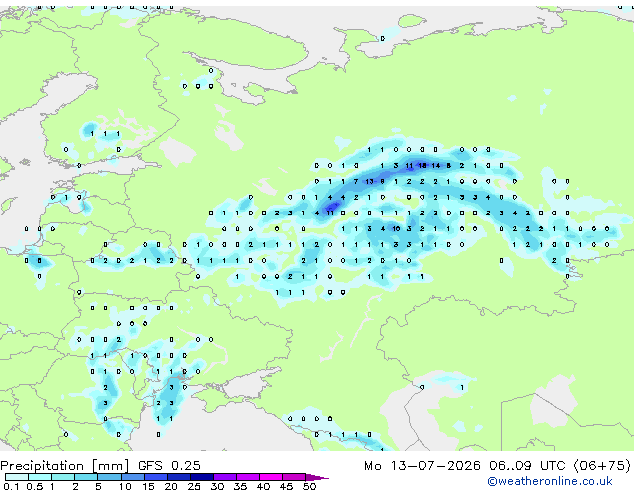The width and height of the screenshot is (634, 490).
Task: Pick the 20–25 mm legend color swatch
Action: [x=178, y=477]
